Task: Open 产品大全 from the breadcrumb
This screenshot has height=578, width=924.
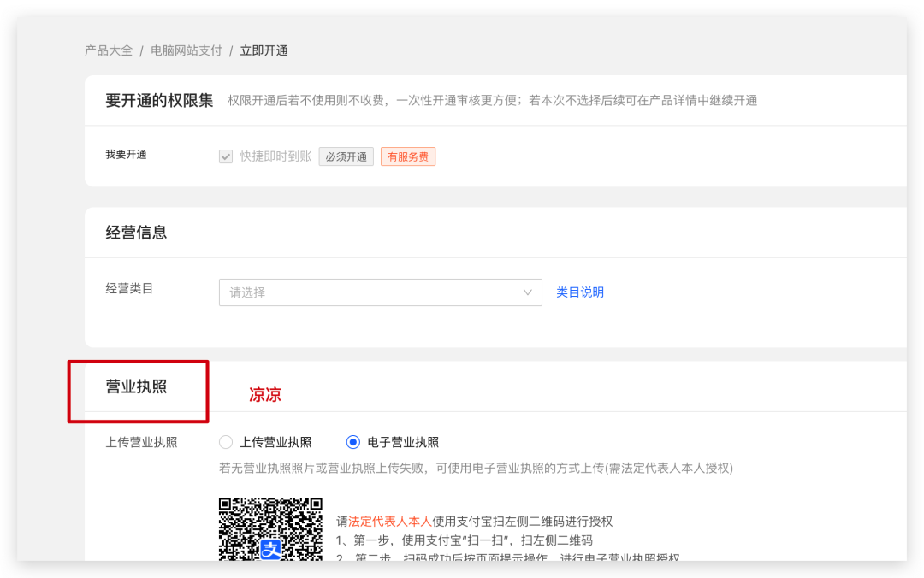Action: click(109, 50)
